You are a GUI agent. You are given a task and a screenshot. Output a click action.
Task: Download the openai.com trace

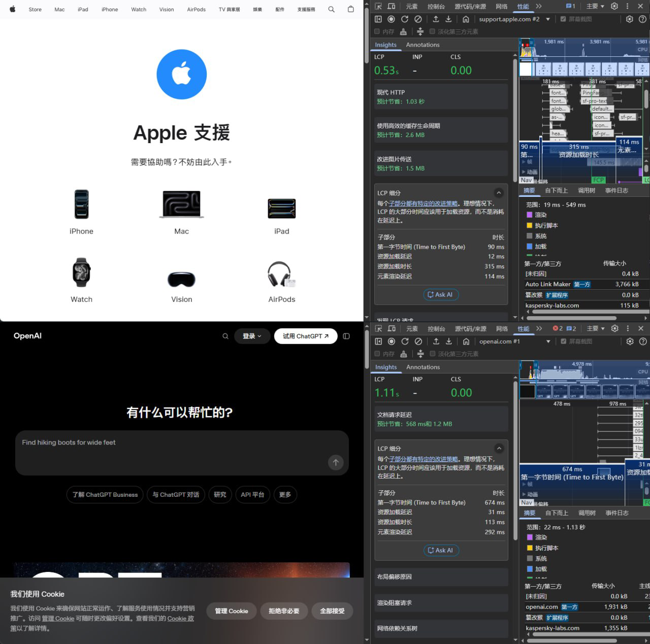pos(449,342)
